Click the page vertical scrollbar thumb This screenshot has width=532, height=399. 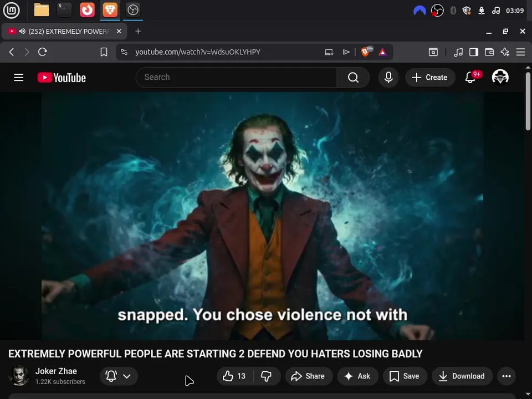528,101
